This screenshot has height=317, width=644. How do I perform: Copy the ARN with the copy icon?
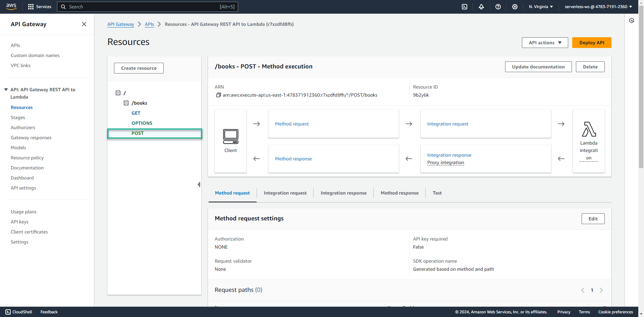(x=218, y=95)
